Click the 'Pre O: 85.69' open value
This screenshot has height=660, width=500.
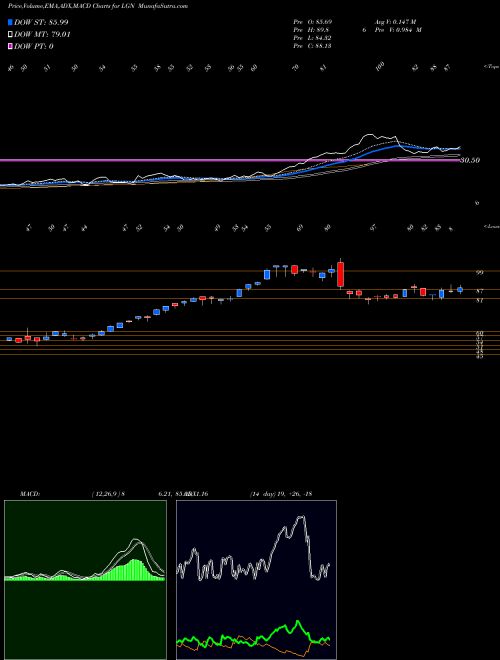point(313,21)
